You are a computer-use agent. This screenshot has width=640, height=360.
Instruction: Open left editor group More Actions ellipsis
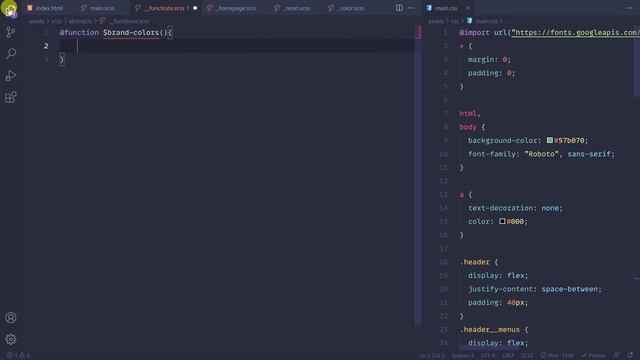tap(411, 8)
